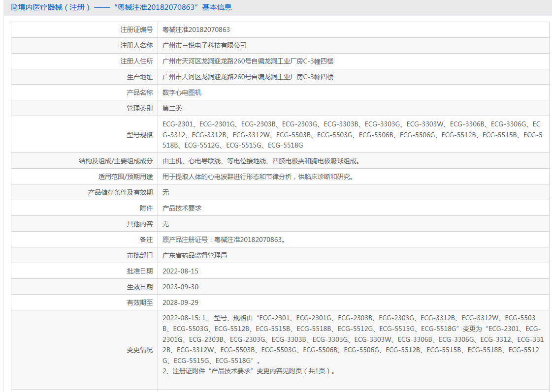Click the 有效期至 label

(x=140, y=302)
